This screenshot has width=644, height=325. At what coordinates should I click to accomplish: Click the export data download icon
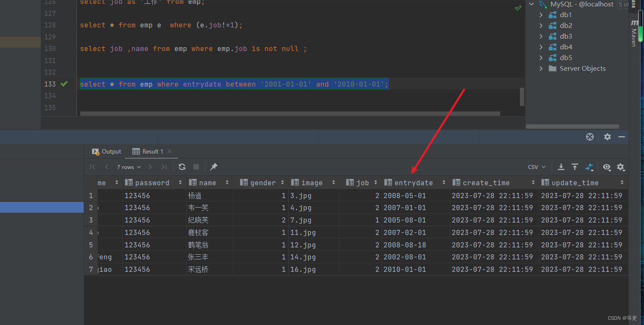561,167
